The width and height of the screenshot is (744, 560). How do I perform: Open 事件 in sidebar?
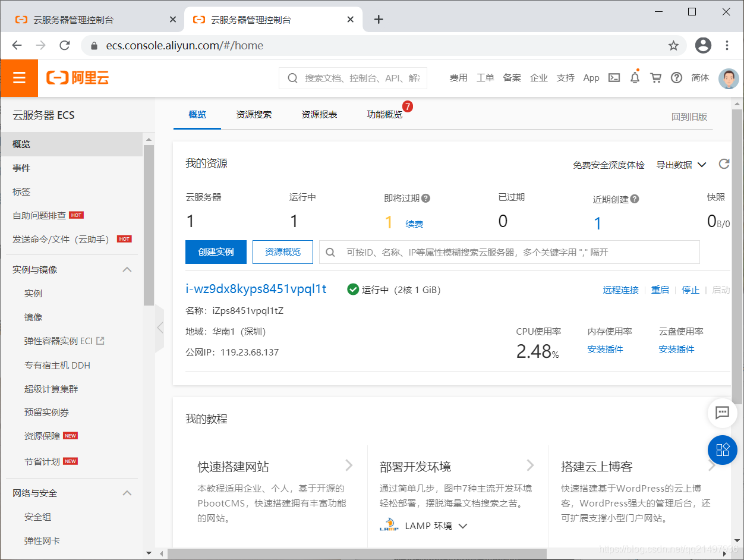(x=21, y=168)
